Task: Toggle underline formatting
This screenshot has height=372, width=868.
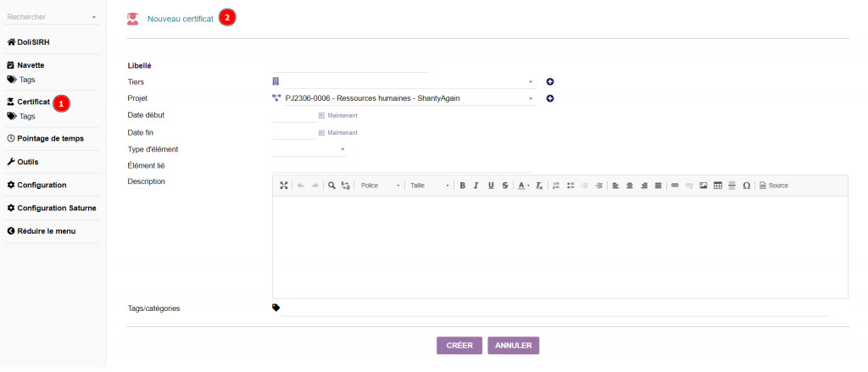Action: click(491, 186)
